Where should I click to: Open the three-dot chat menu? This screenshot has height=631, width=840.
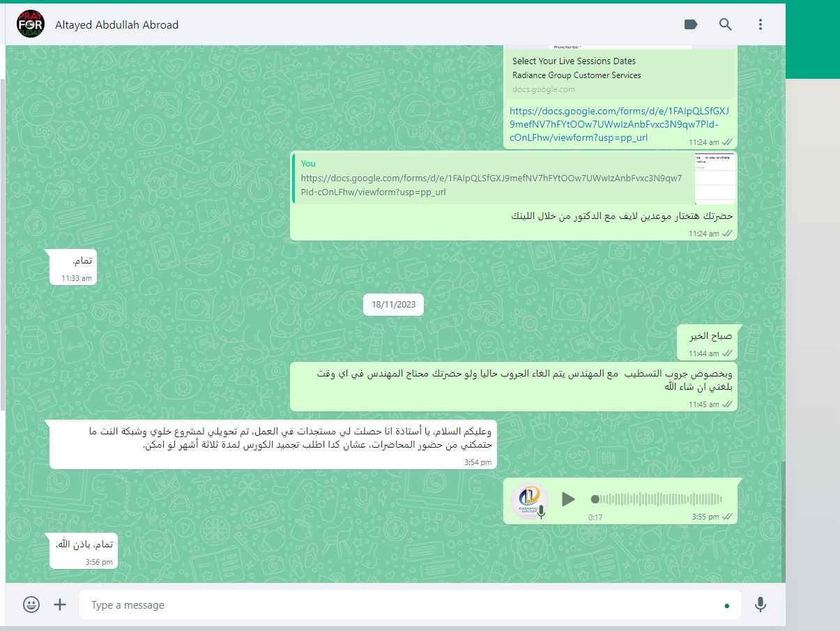pyautogui.click(x=761, y=24)
